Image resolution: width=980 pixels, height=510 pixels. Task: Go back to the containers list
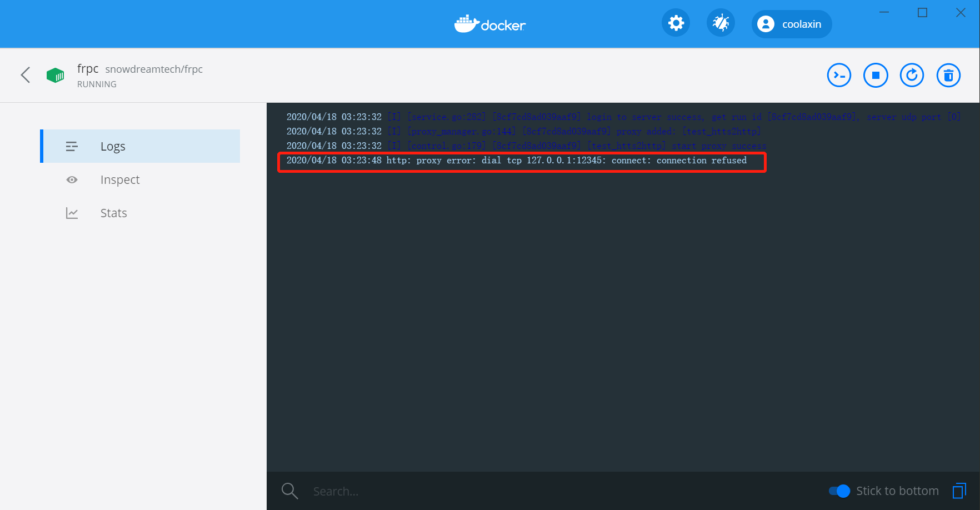pos(25,74)
